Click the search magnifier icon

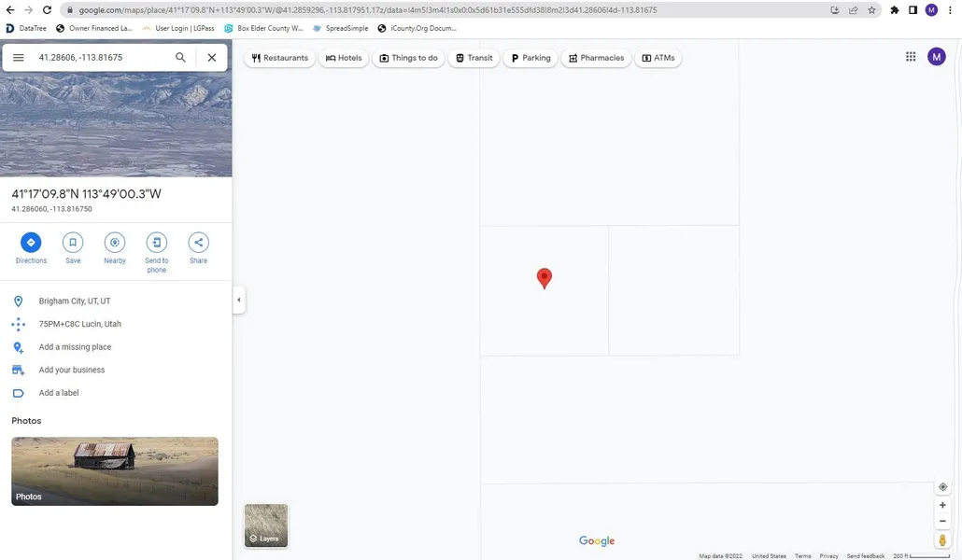click(181, 57)
